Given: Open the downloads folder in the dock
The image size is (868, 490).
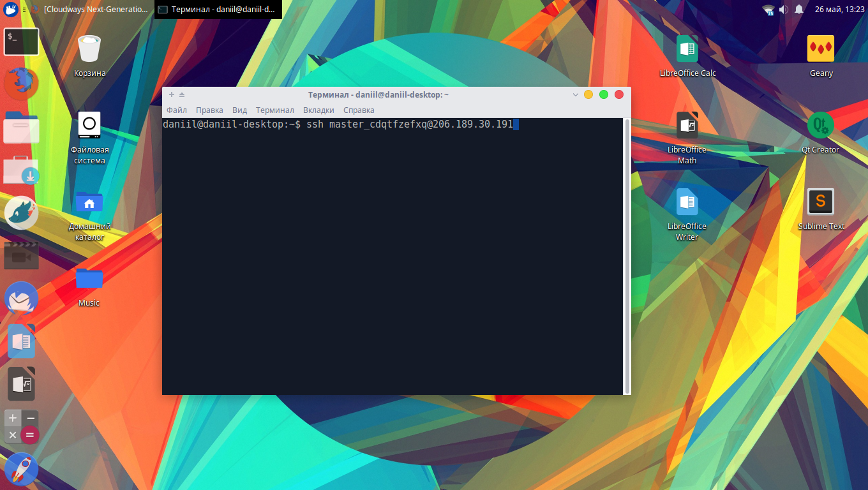Looking at the screenshot, I should 21,170.
